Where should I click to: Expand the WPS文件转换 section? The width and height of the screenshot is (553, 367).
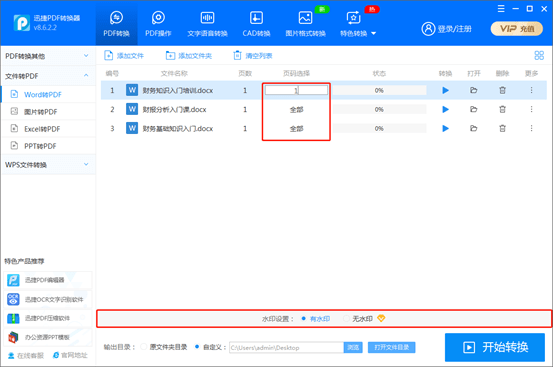[48, 165]
